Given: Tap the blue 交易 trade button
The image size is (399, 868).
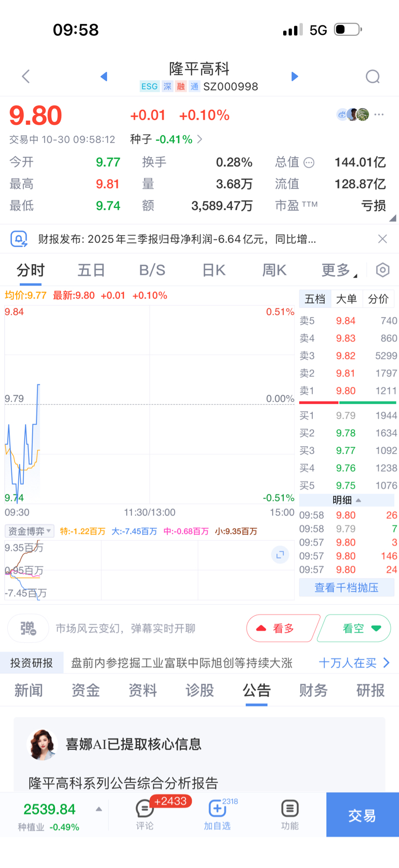Looking at the screenshot, I should (363, 814).
